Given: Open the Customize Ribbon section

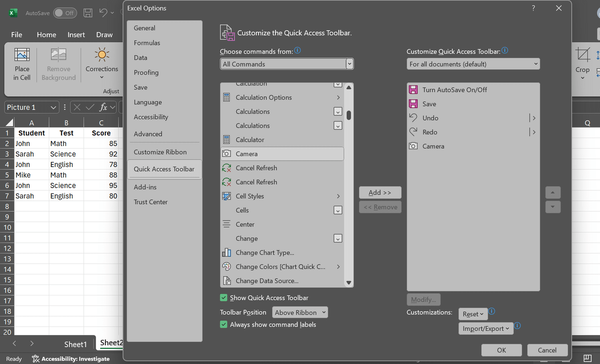Looking at the screenshot, I should (x=160, y=151).
